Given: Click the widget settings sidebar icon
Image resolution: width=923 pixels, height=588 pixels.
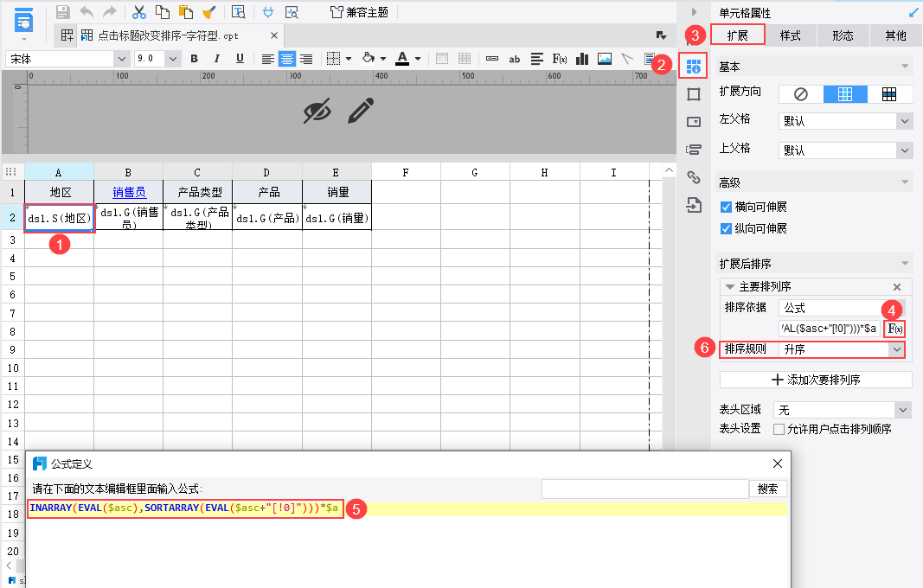Looking at the screenshot, I should [694, 122].
